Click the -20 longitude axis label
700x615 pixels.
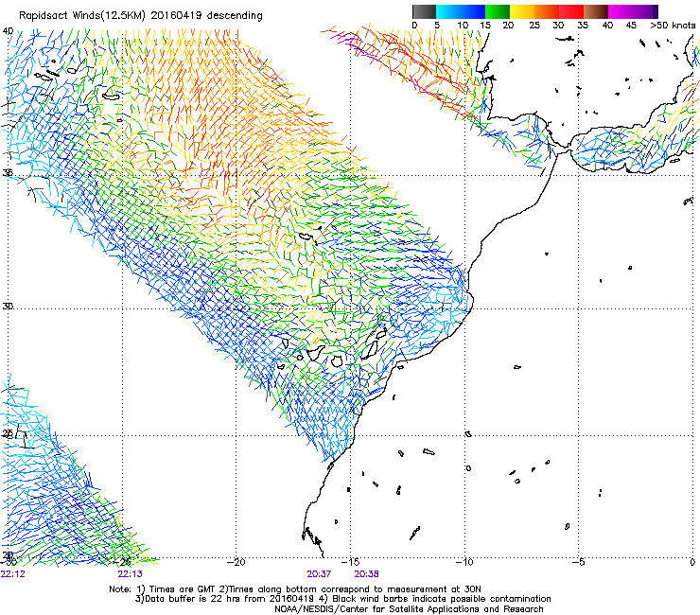236,562
